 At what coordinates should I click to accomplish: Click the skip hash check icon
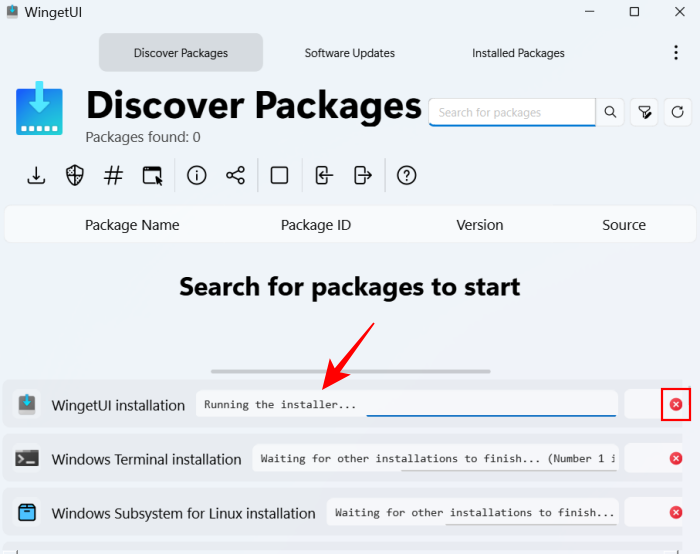coord(113,175)
